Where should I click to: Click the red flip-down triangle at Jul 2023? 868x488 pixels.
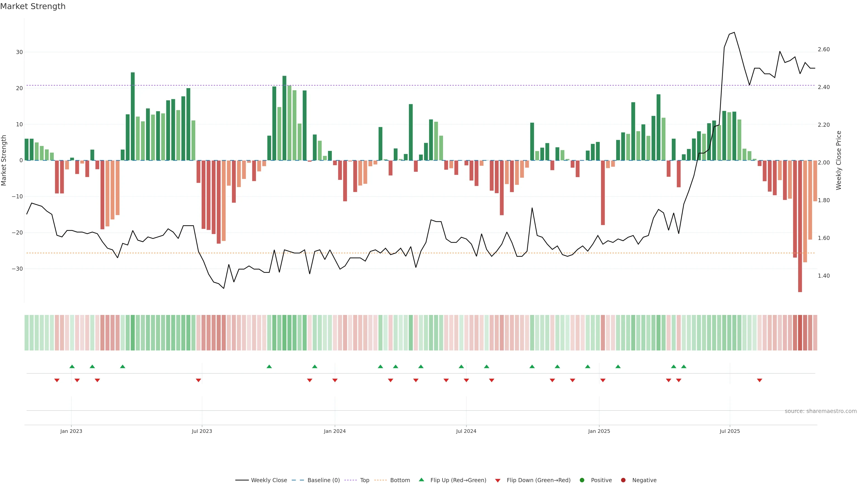click(198, 380)
